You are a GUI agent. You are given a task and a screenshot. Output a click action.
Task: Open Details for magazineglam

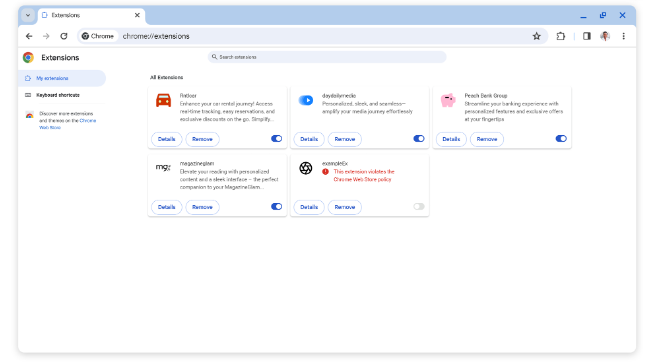[166, 207]
